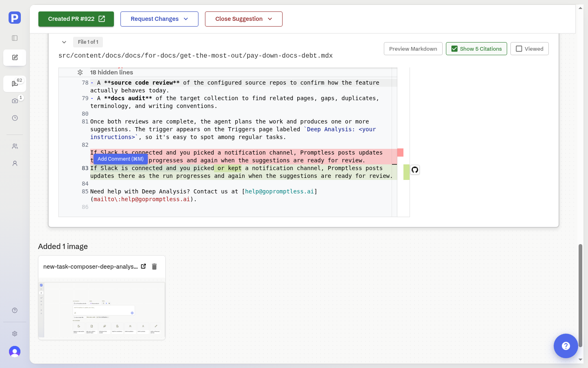
Task: Collapse the file with the chevron
Action: (64, 42)
